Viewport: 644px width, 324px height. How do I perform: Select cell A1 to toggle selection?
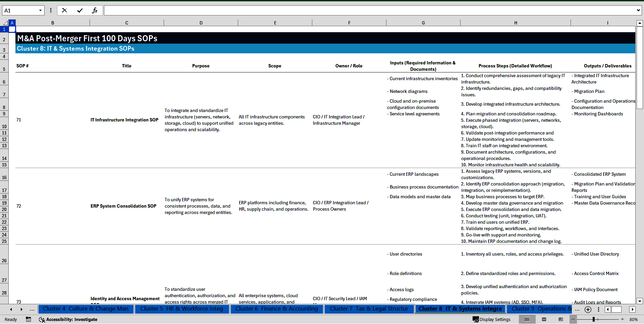coord(12,29)
